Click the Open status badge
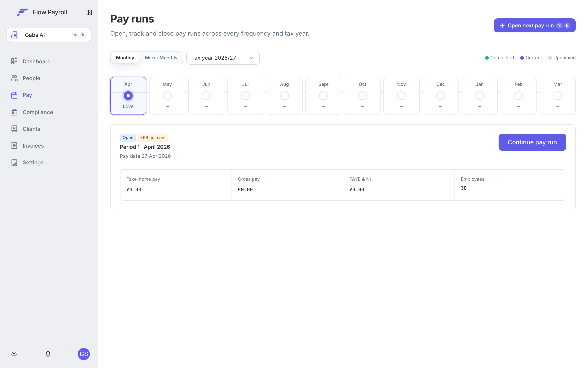 pos(128,138)
